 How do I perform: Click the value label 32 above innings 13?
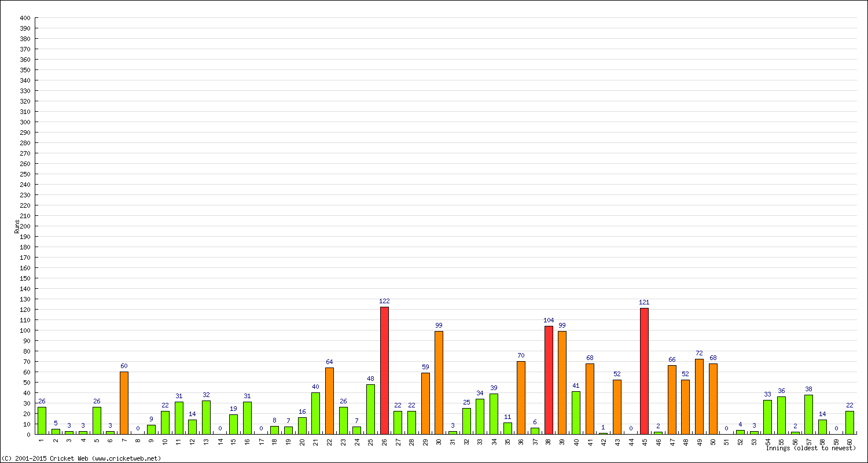click(x=206, y=395)
